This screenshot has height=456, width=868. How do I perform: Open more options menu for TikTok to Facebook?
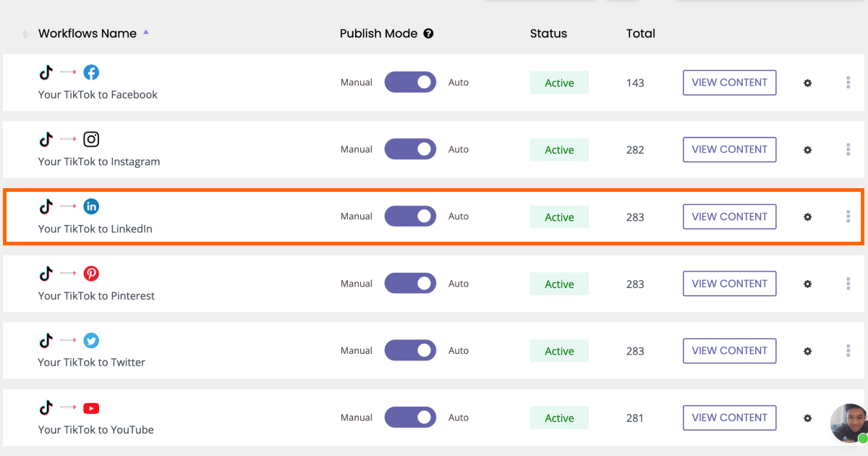(x=848, y=83)
